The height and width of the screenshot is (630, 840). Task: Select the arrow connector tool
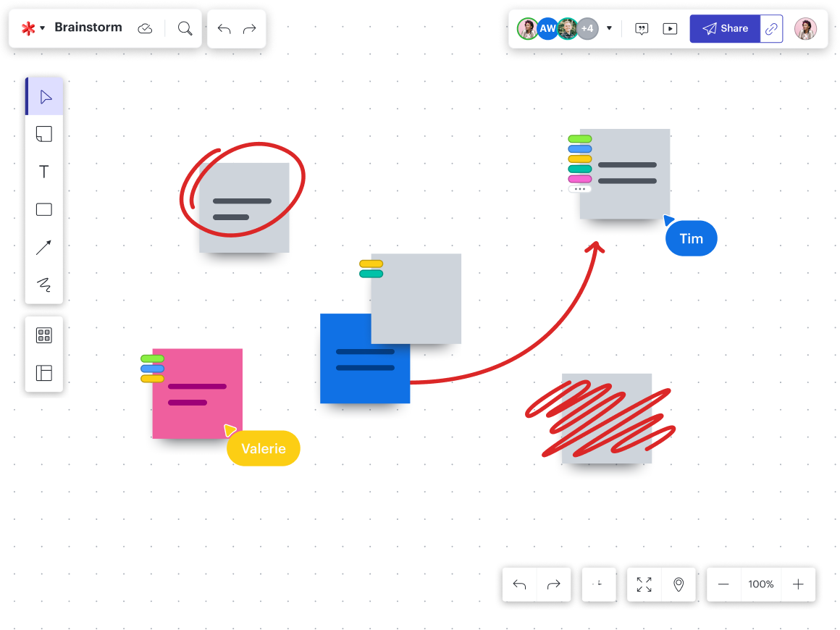coord(44,247)
